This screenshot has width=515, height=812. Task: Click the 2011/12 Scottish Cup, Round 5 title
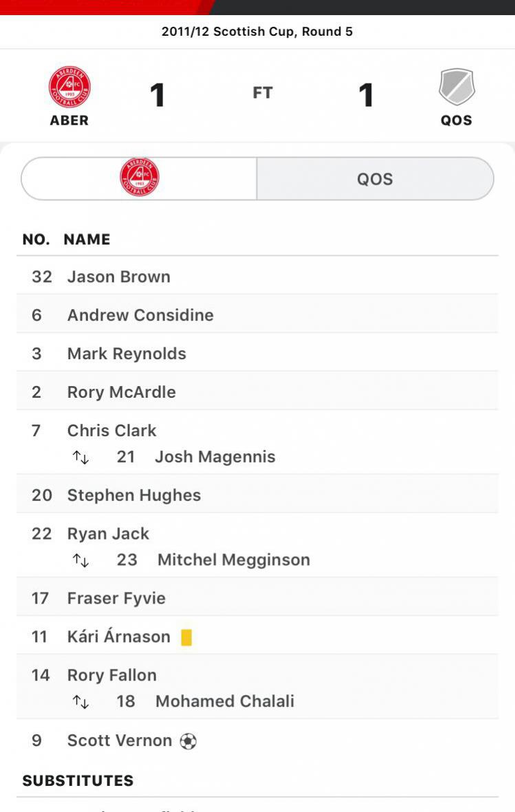[257, 32]
